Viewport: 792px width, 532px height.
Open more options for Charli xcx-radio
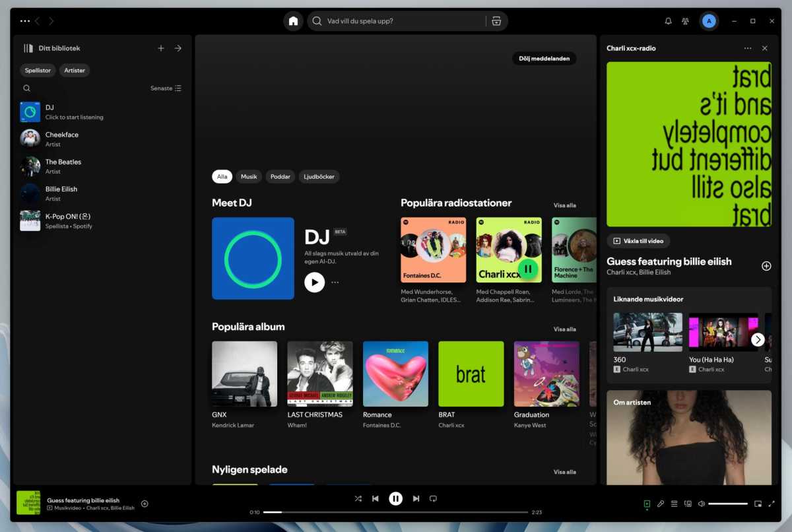[748, 48]
